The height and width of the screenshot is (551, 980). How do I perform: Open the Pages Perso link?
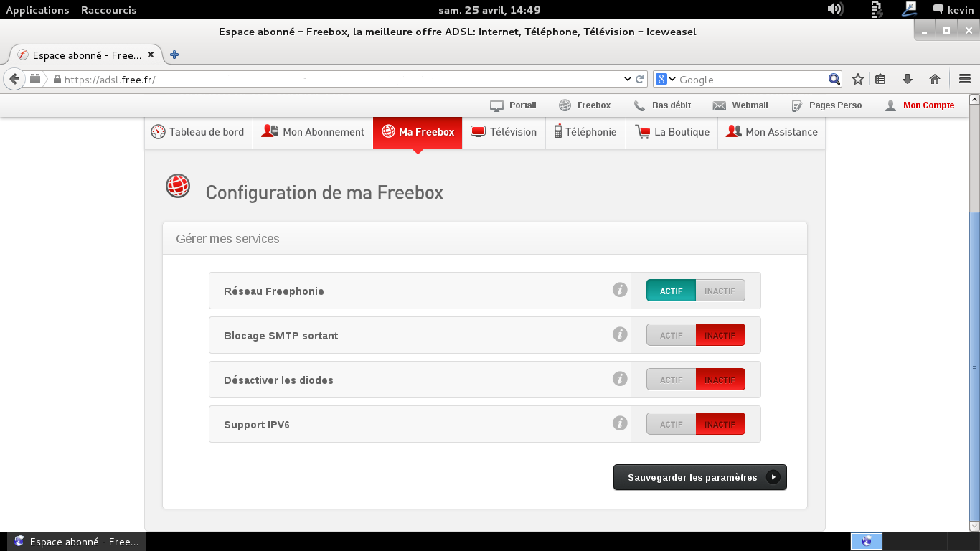pyautogui.click(x=826, y=105)
